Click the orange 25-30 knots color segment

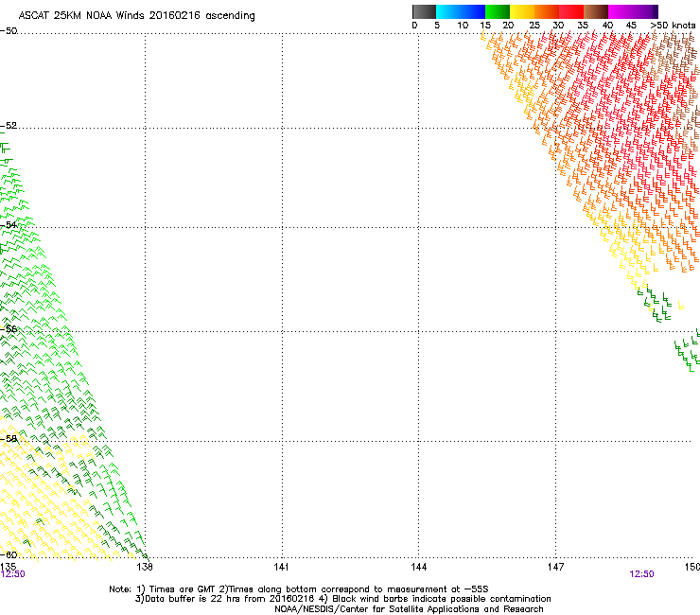pos(547,11)
